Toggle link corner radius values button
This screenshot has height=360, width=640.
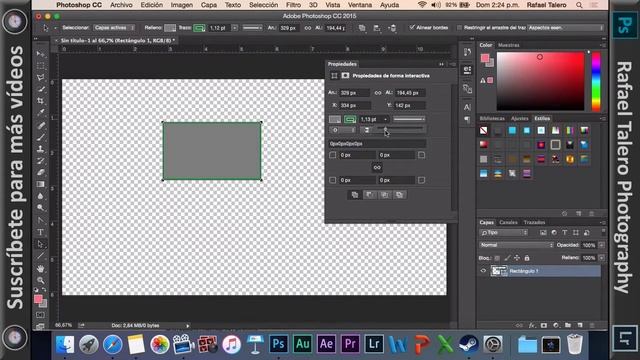377,167
